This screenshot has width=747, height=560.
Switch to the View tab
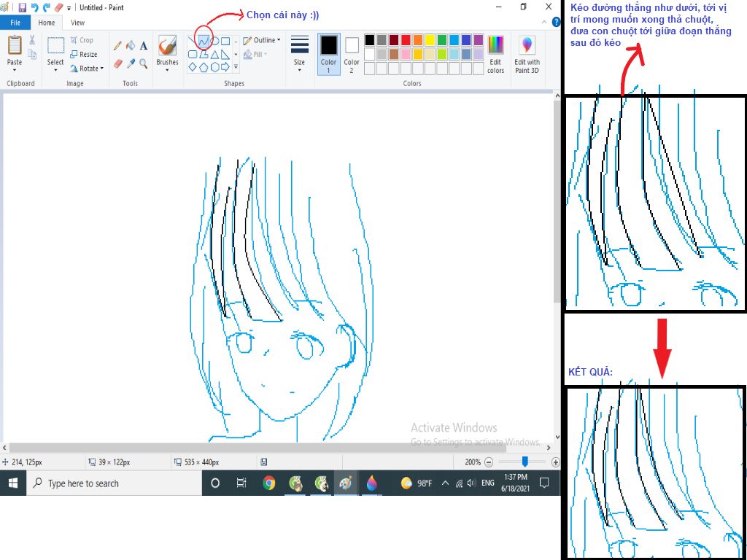tap(77, 23)
